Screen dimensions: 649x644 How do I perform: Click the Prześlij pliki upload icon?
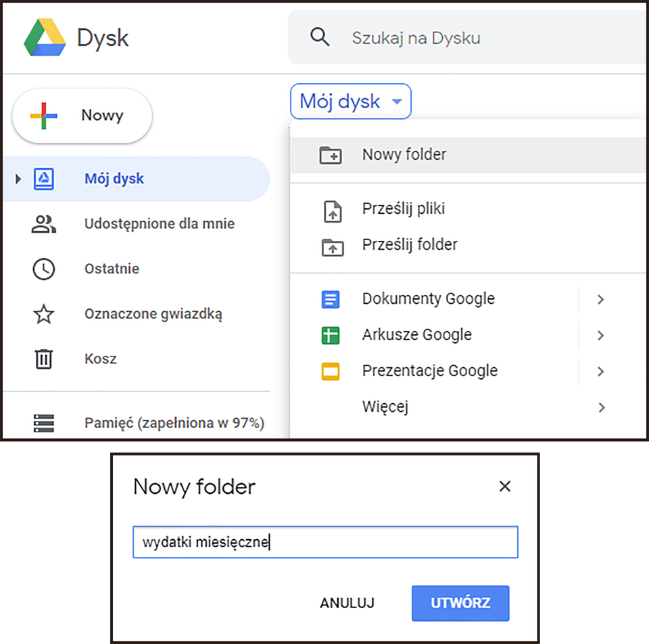[x=332, y=209]
